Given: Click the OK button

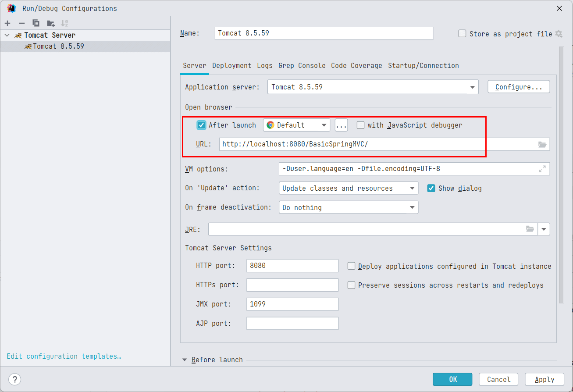Looking at the screenshot, I should [x=452, y=379].
